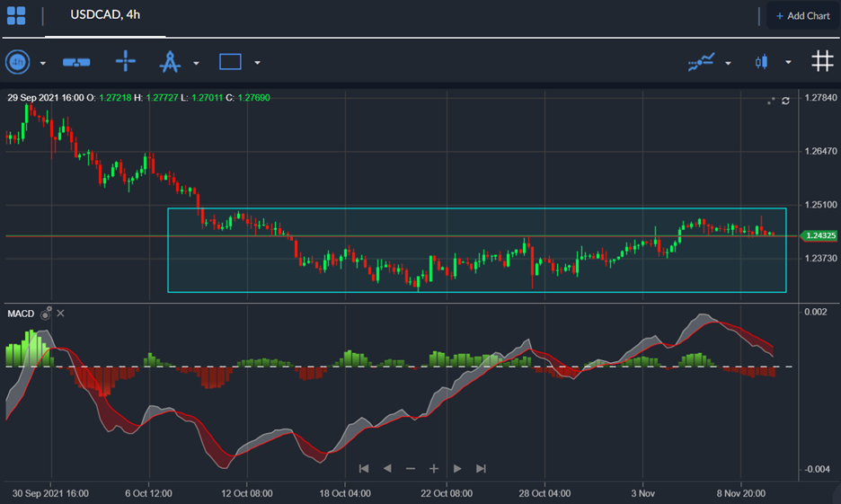Expand the shapes dropdown arrow
The height and width of the screenshot is (504, 841).
[258, 63]
